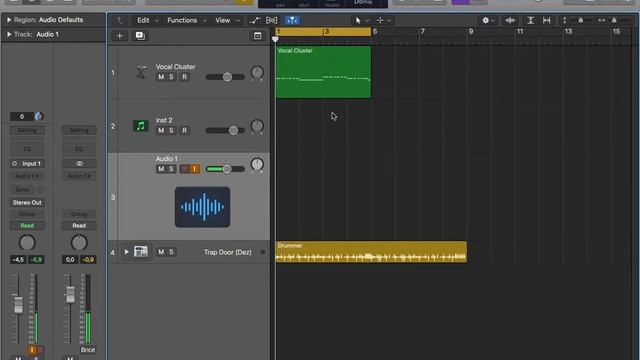This screenshot has height=360, width=640.
Task: Click the drum machine icon on track 4
Action: pos(141,251)
